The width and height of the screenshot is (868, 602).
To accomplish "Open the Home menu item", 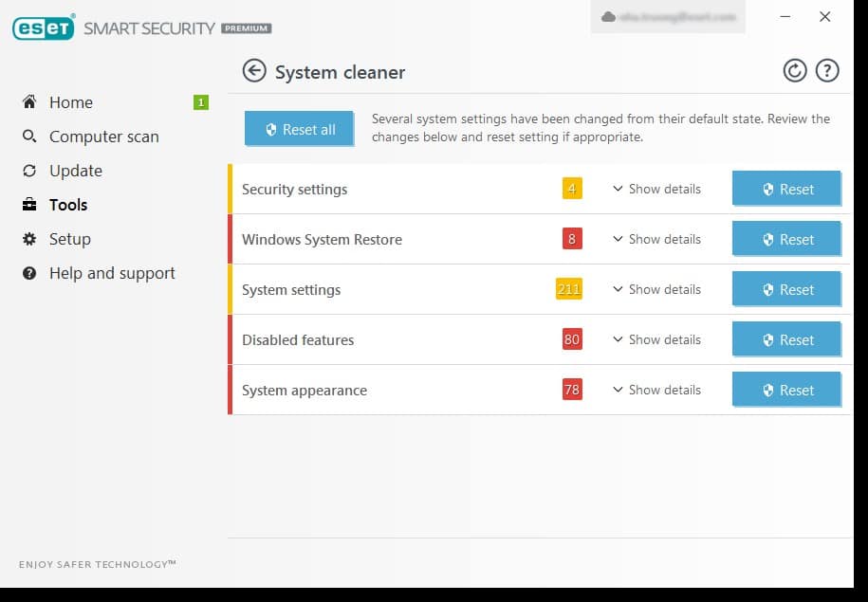I will pyautogui.click(x=70, y=102).
